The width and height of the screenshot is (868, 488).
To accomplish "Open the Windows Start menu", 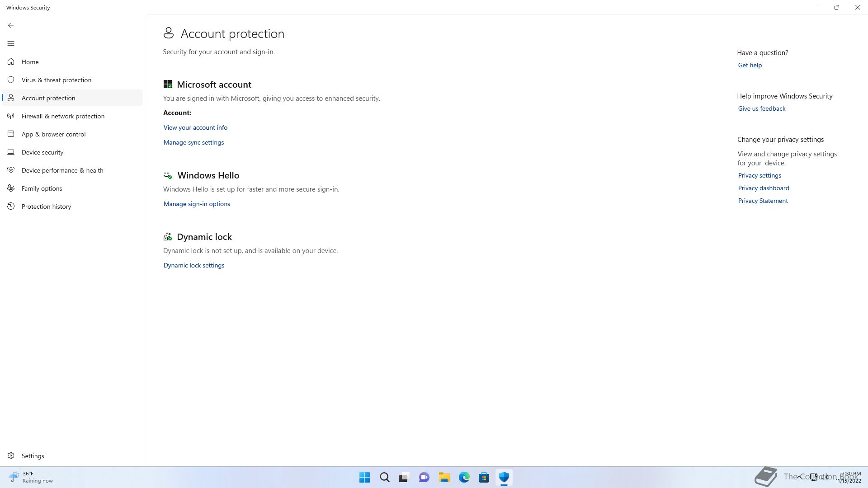I will click(364, 477).
